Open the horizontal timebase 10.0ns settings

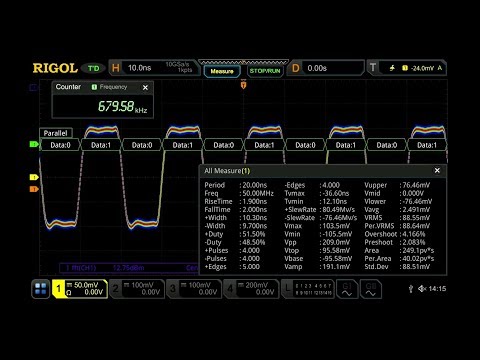[x=154, y=68]
